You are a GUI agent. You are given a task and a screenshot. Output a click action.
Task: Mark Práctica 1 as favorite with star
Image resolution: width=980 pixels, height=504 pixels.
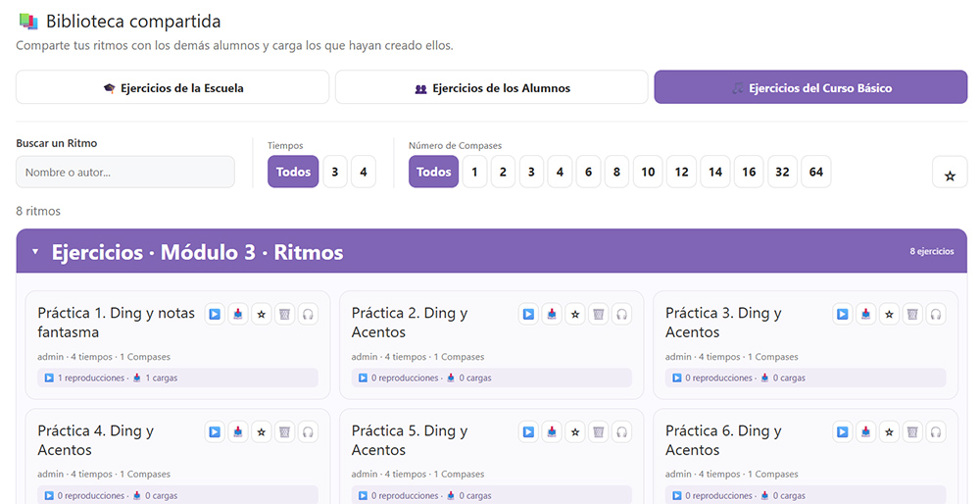pos(262,314)
